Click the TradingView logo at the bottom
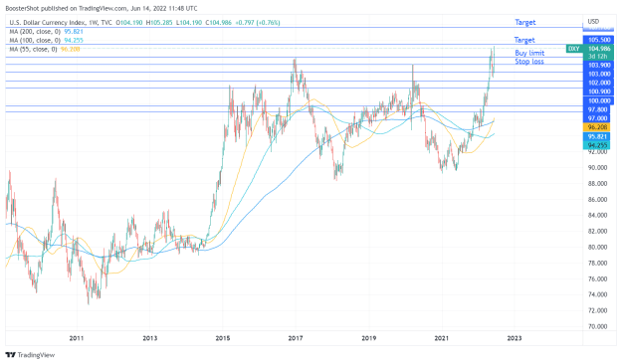The height and width of the screenshot is (364, 622). click(x=30, y=355)
